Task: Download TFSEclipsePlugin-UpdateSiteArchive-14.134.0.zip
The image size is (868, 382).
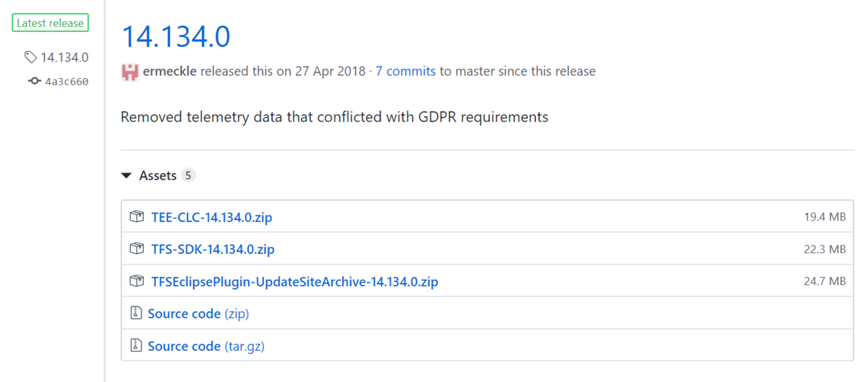Action: tap(294, 281)
